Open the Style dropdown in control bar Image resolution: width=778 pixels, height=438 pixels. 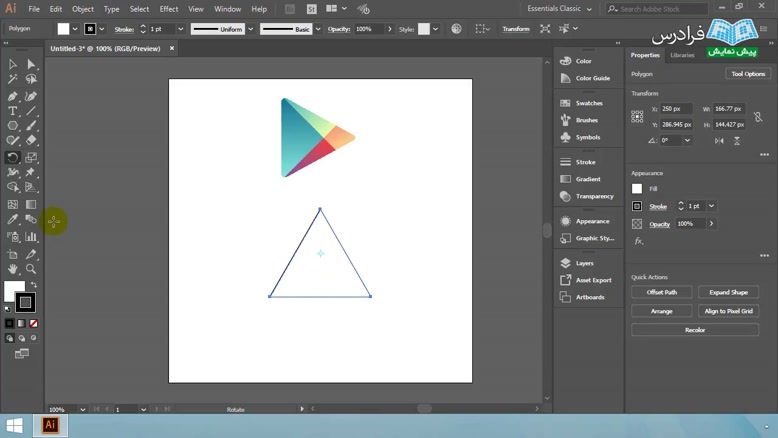435,29
